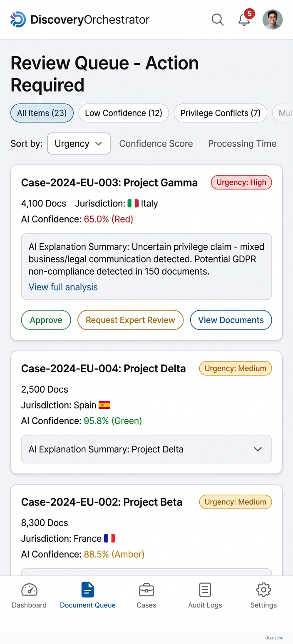Viewport: 293px width, 644px height.
Task: Toggle the Low Confidence (12) filter chip
Action: [123, 113]
